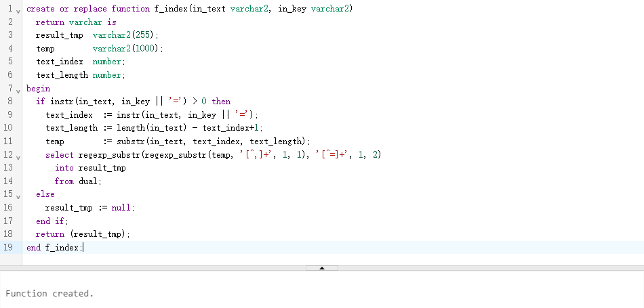Viewport: 644px width, 308px height.
Task: Click text_length declaration on line 6
Action: (x=62, y=75)
